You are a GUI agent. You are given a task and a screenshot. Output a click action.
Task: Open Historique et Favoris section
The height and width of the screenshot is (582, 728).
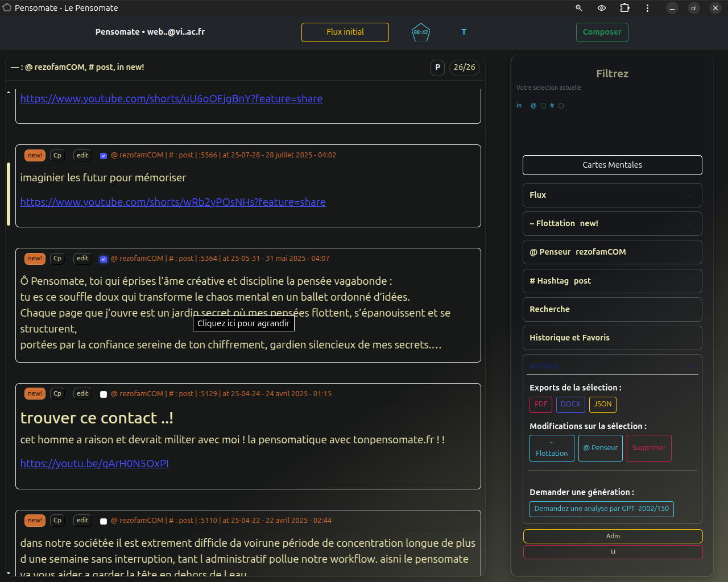612,338
